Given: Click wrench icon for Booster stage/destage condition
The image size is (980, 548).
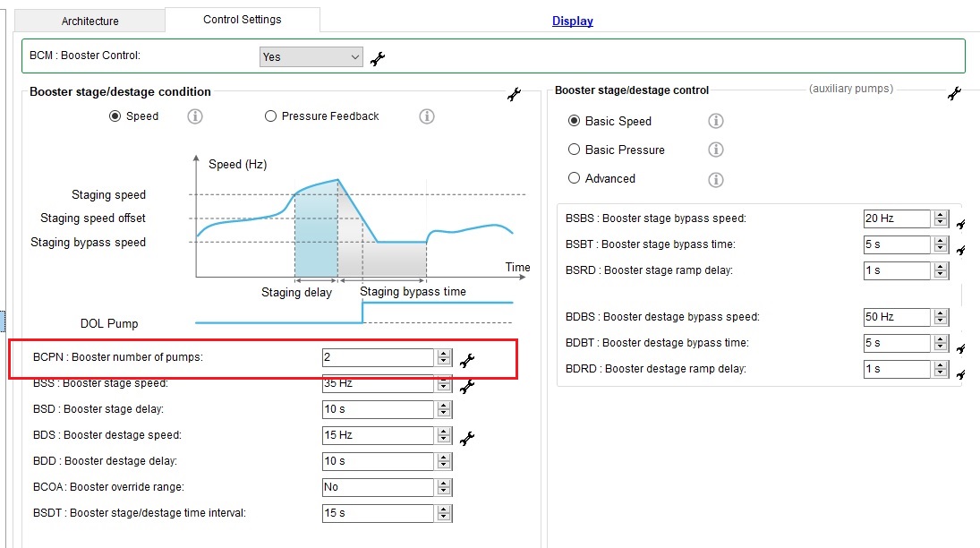Looking at the screenshot, I should [515, 94].
